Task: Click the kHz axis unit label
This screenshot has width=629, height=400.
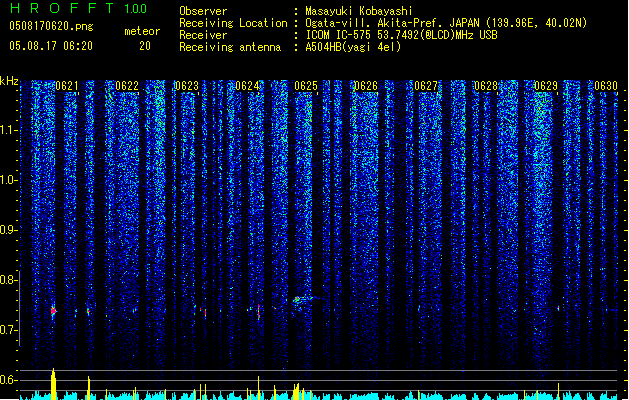Action: pos(9,81)
